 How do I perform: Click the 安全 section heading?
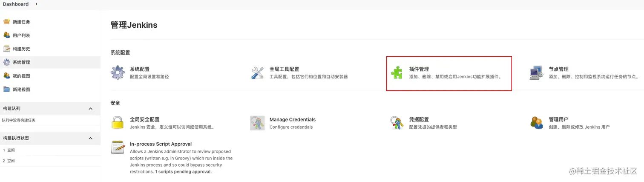pos(115,103)
